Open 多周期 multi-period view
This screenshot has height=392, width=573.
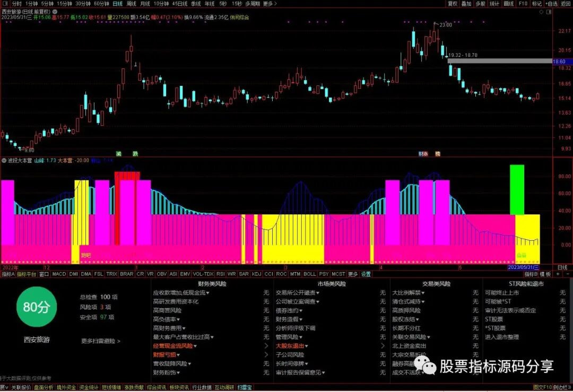[253, 4]
